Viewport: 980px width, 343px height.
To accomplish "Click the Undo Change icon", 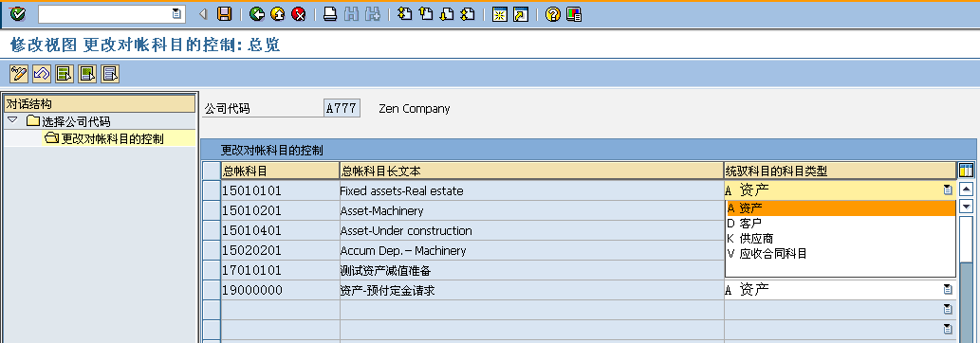I will pos(41,74).
